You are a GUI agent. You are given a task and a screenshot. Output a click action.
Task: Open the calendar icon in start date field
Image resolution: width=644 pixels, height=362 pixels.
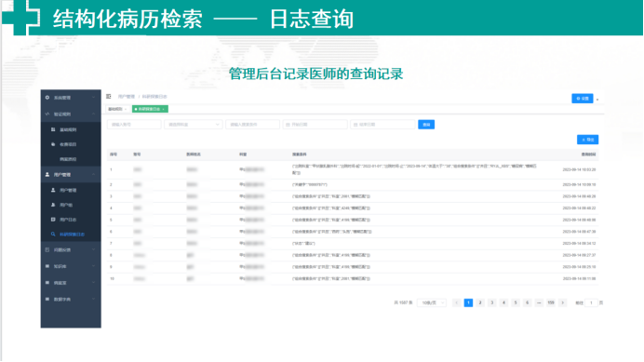(288, 125)
